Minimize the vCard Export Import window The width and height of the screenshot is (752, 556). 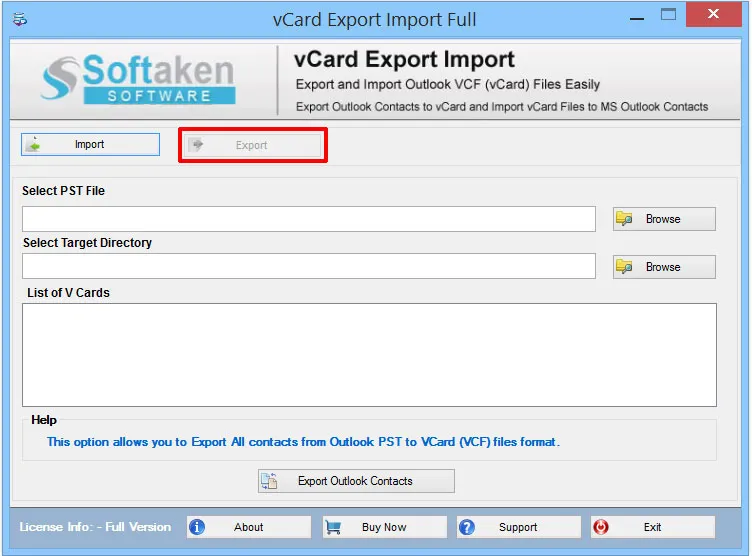click(x=637, y=18)
